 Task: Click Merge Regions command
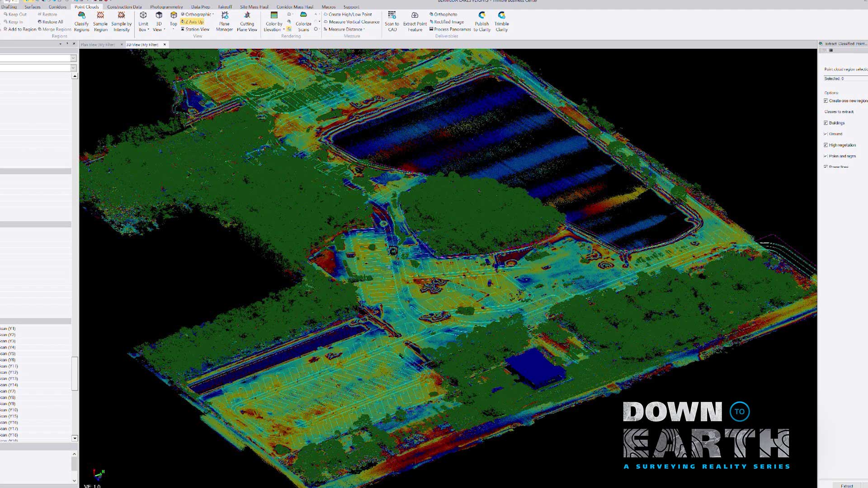[54, 29]
